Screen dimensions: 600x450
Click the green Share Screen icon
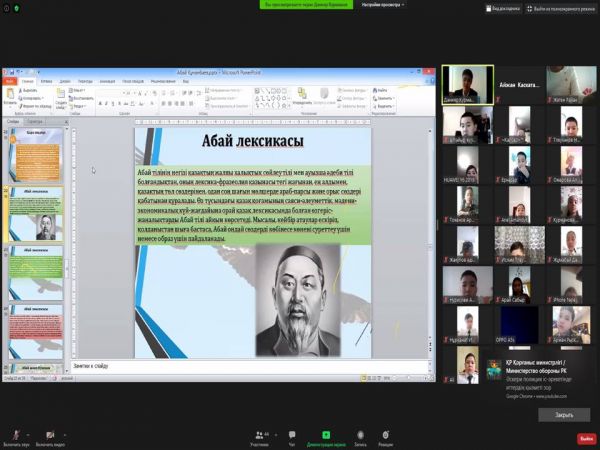[x=325, y=435]
